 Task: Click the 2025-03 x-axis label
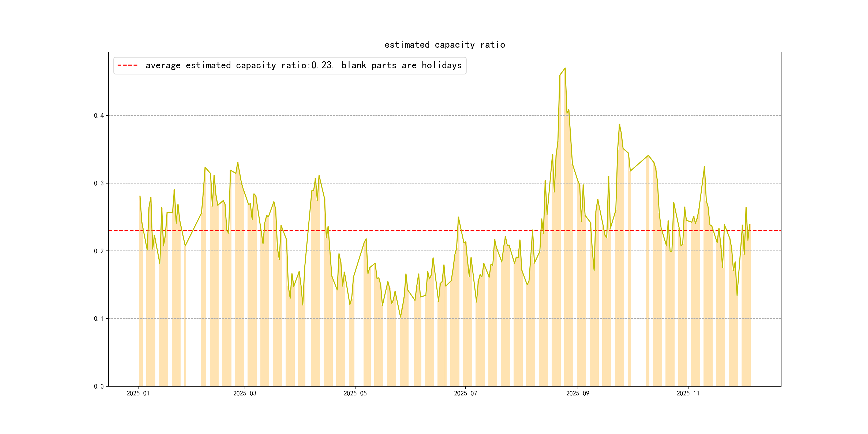(x=245, y=393)
